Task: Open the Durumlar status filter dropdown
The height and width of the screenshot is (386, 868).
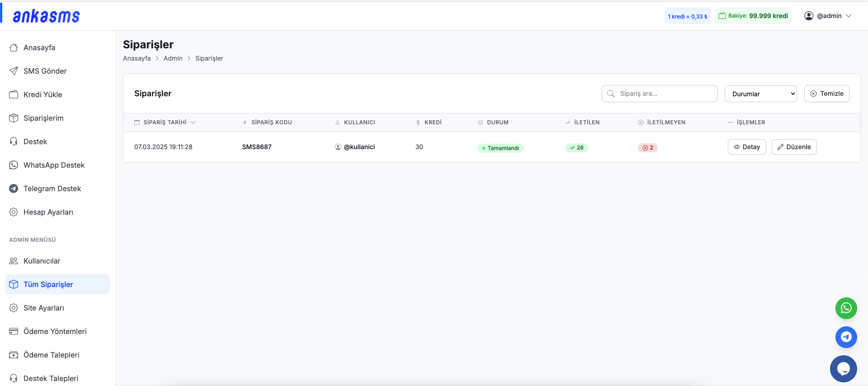Action: pyautogui.click(x=760, y=94)
